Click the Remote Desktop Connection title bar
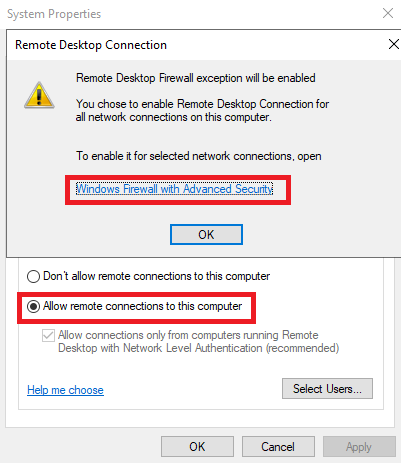 tap(197, 45)
